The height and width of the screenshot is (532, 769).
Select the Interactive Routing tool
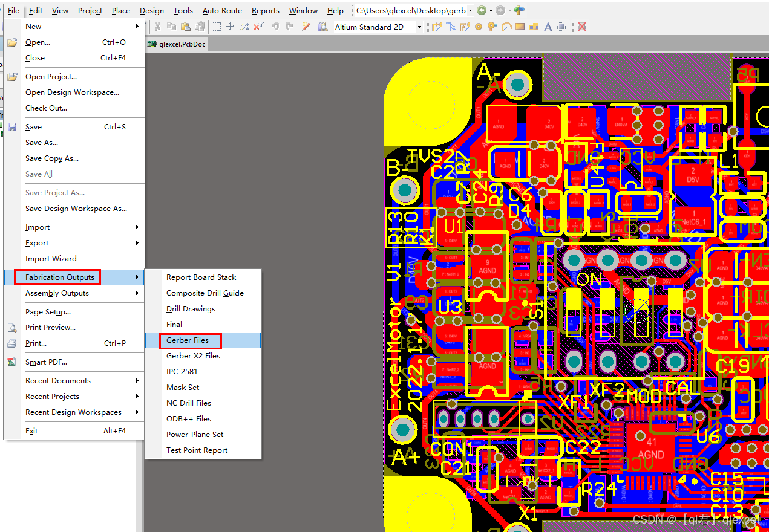coord(437,27)
